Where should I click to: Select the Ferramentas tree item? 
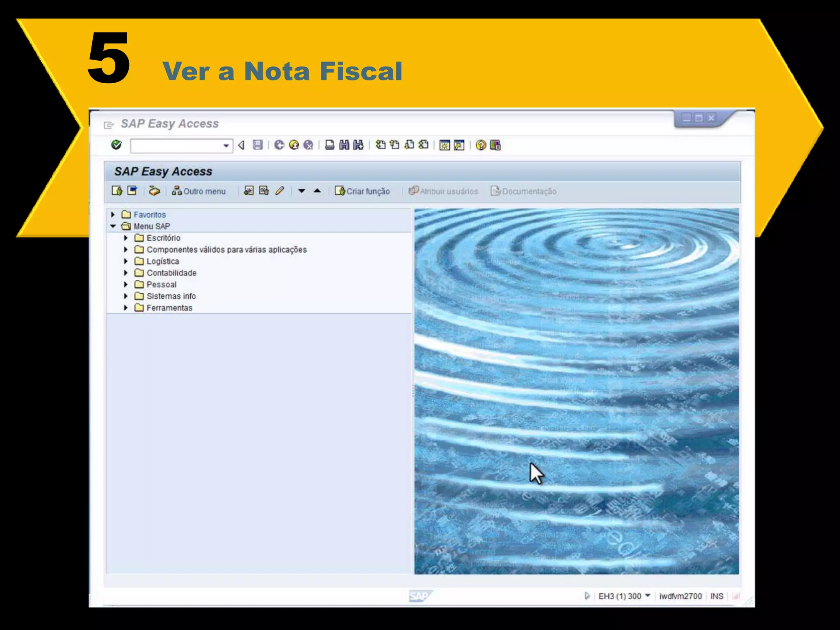pos(169,308)
